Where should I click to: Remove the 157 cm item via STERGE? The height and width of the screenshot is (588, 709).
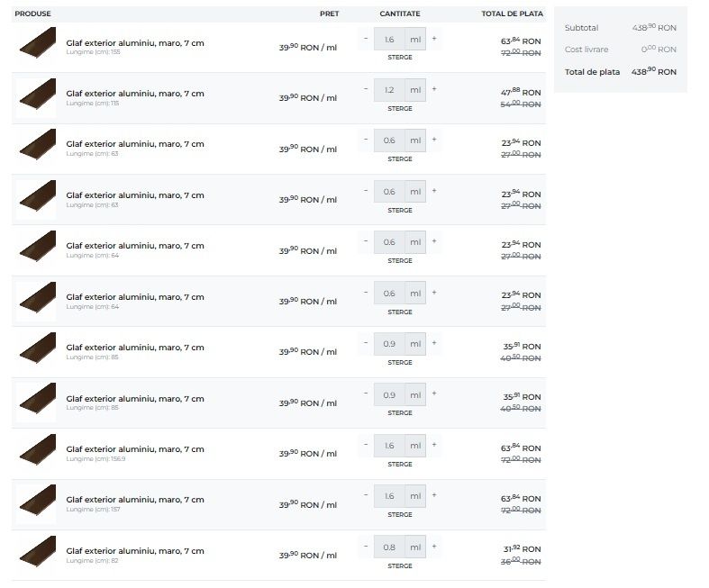[400, 515]
